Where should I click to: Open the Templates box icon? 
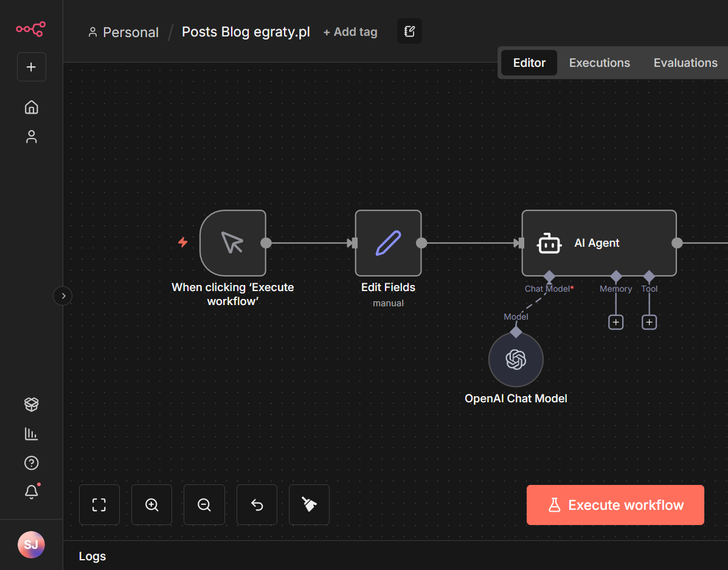[31, 404]
